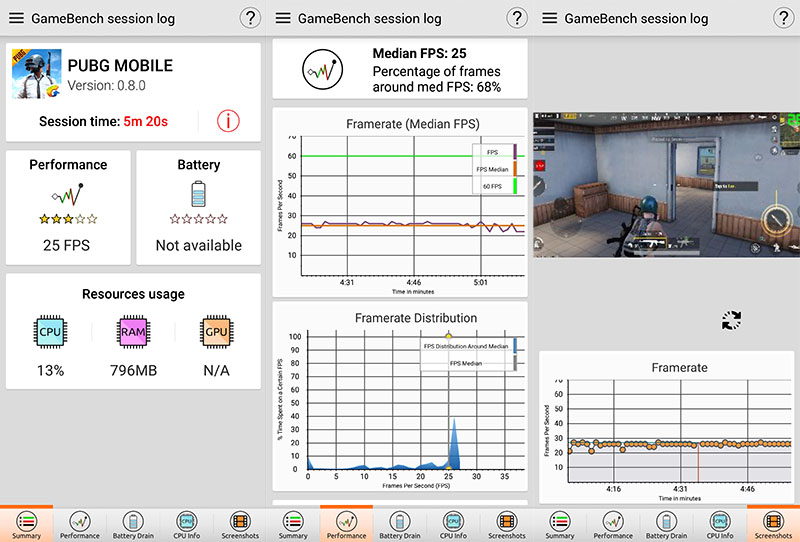
Task: Click 'Framerate' title in right panel
Action: [x=680, y=367]
